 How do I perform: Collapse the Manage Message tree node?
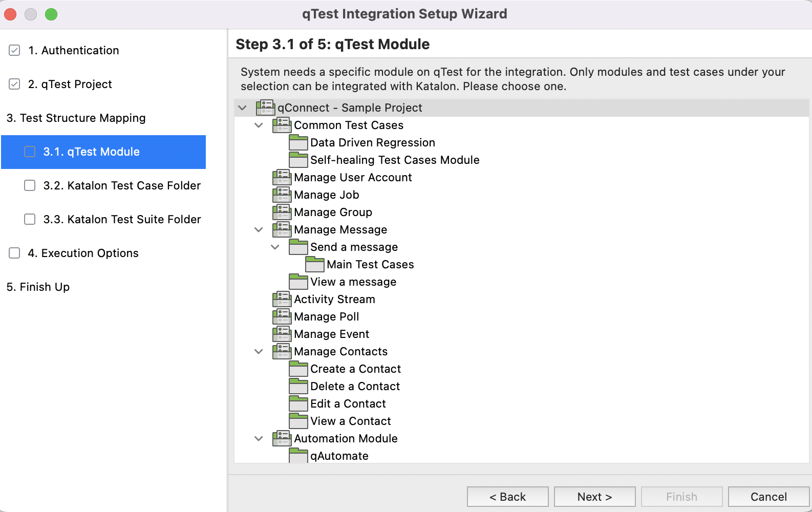point(259,230)
